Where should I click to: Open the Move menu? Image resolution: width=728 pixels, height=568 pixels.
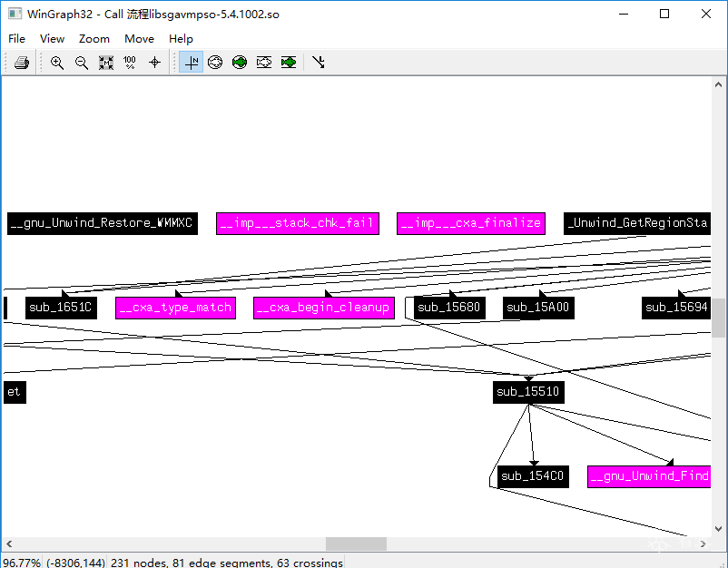pos(139,38)
